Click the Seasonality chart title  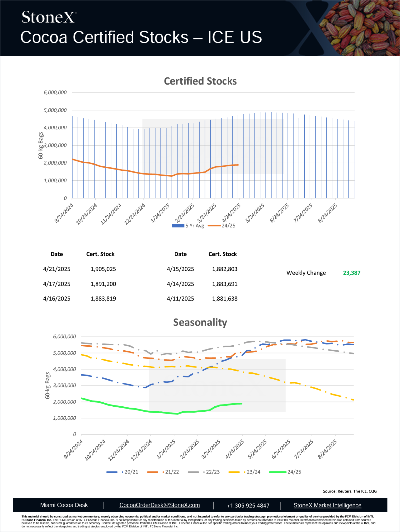pos(200,322)
